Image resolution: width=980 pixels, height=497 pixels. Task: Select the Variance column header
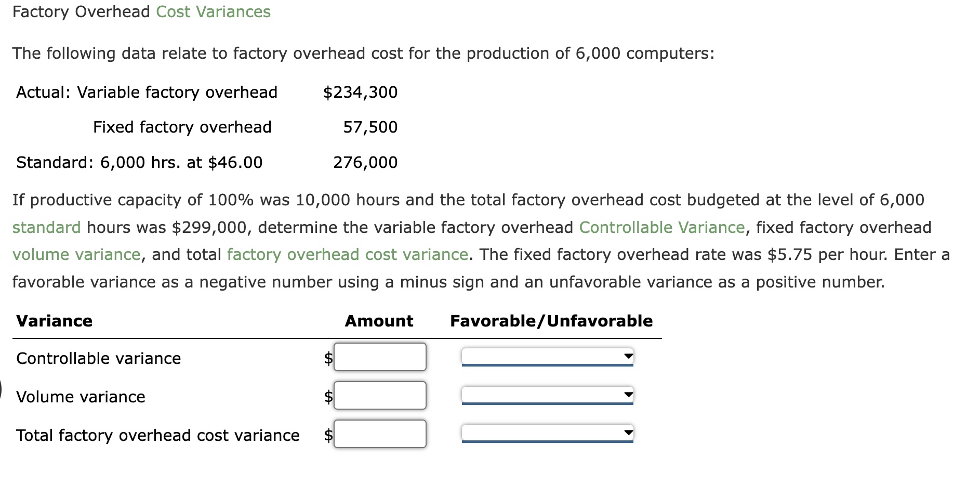coord(54,320)
